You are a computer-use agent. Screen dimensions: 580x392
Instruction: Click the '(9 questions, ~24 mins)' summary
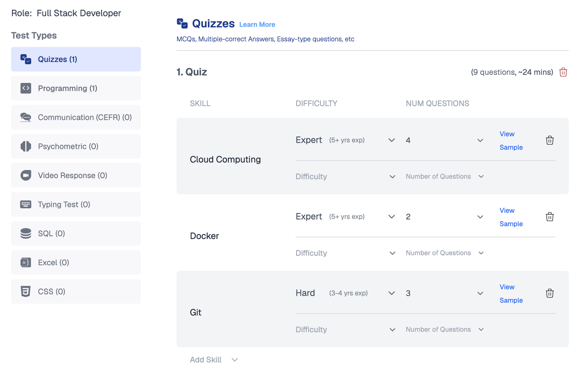tap(512, 72)
